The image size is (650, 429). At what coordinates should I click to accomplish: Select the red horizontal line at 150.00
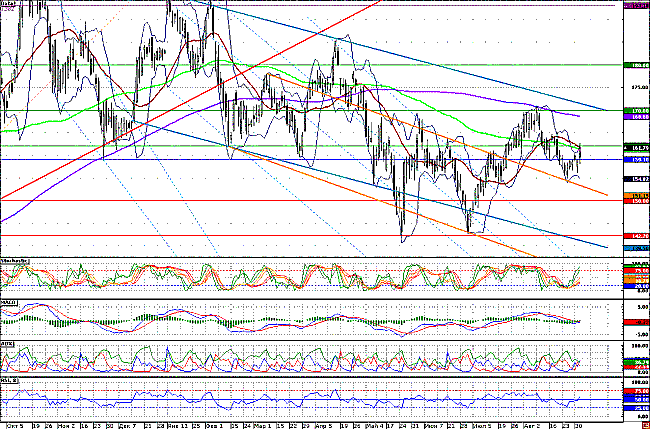[300, 200]
